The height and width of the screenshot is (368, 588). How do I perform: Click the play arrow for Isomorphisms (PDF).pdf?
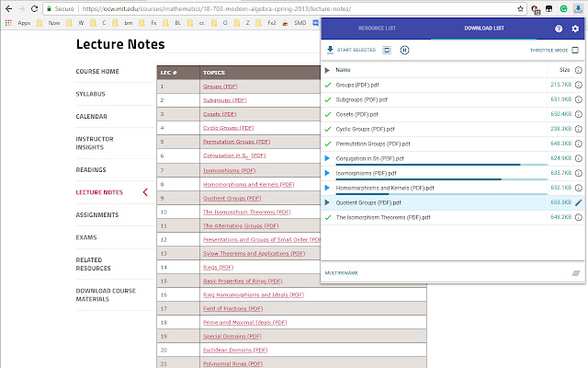pos(328,173)
